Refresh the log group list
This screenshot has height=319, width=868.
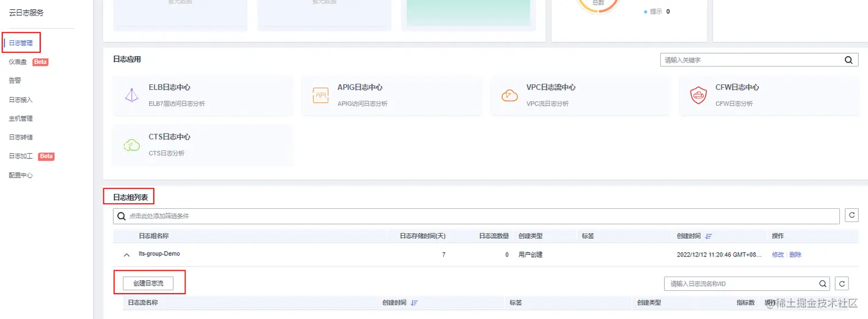(852, 216)
